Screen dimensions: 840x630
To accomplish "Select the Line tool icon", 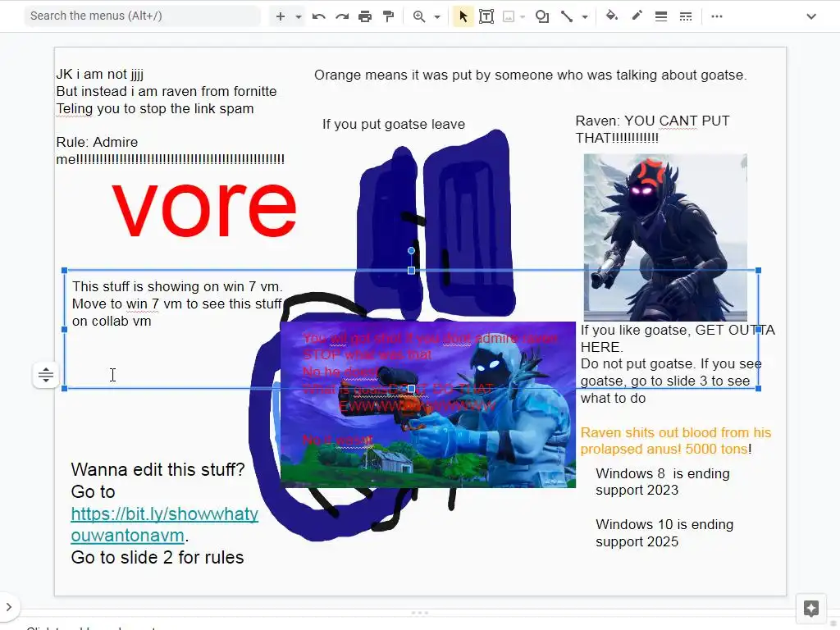I will pos(567,16).
